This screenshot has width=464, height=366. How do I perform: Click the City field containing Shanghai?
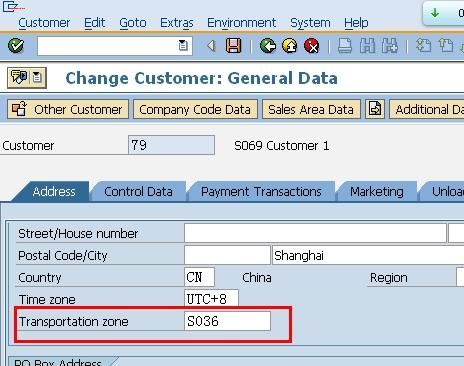click(368, 255)
